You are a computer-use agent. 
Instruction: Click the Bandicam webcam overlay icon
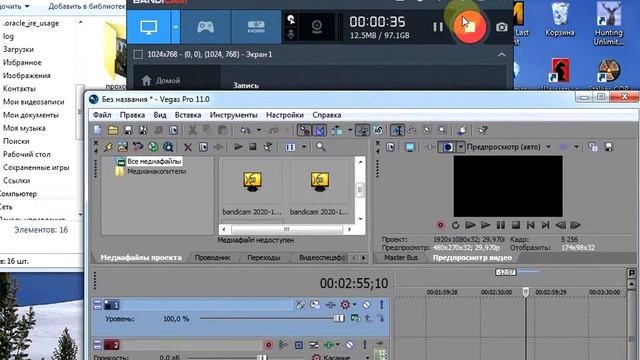click(x=317, y=27)
